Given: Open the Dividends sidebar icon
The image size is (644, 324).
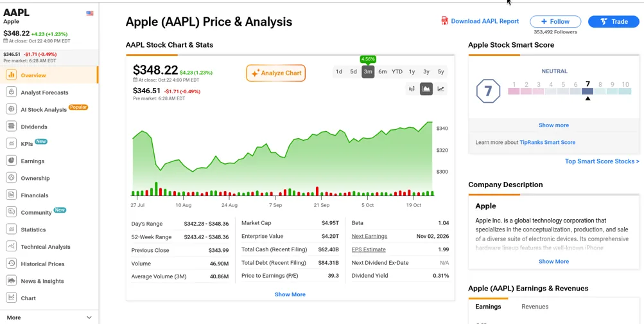Looking at the screenshot, I should [11, 126].
